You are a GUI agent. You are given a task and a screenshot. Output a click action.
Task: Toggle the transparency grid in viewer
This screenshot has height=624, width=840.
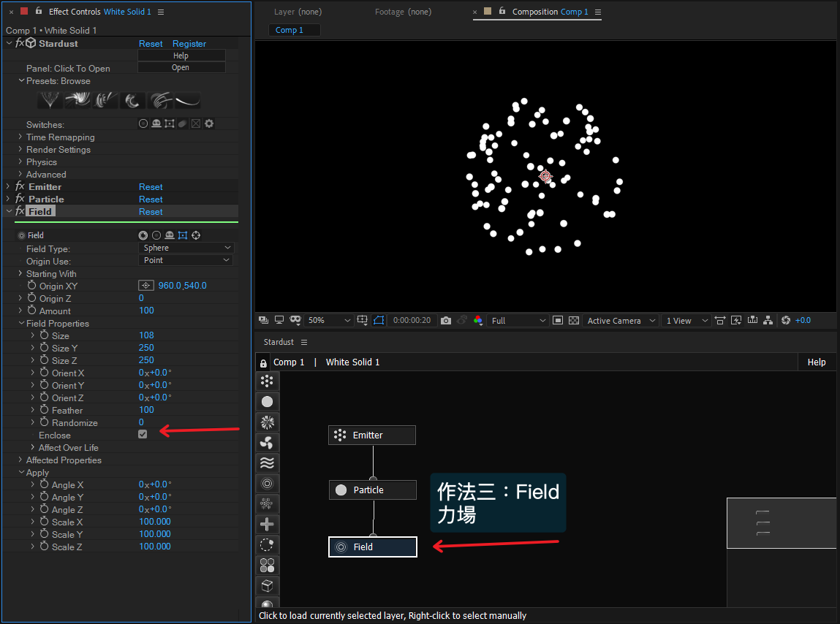[574, 320]
